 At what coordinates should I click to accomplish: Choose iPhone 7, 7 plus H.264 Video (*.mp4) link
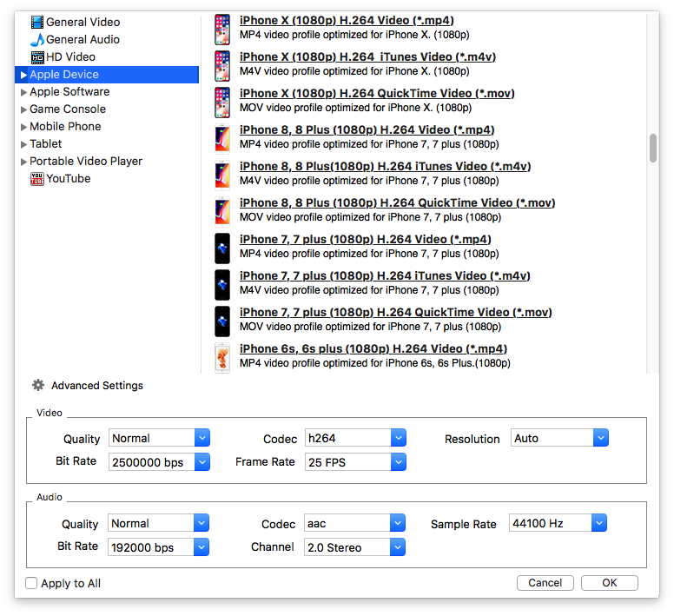[366, 240]
